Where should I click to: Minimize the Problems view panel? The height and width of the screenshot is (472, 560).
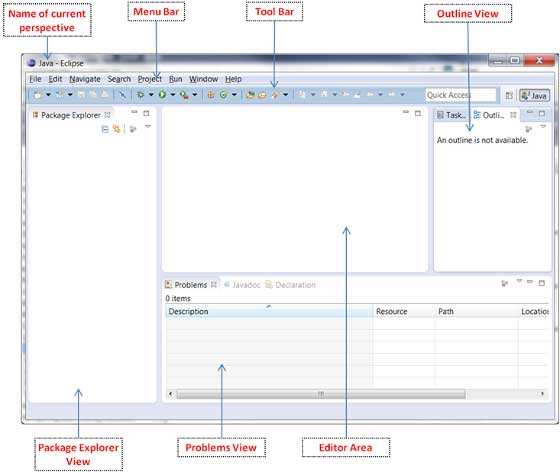(x=530, y=282)
